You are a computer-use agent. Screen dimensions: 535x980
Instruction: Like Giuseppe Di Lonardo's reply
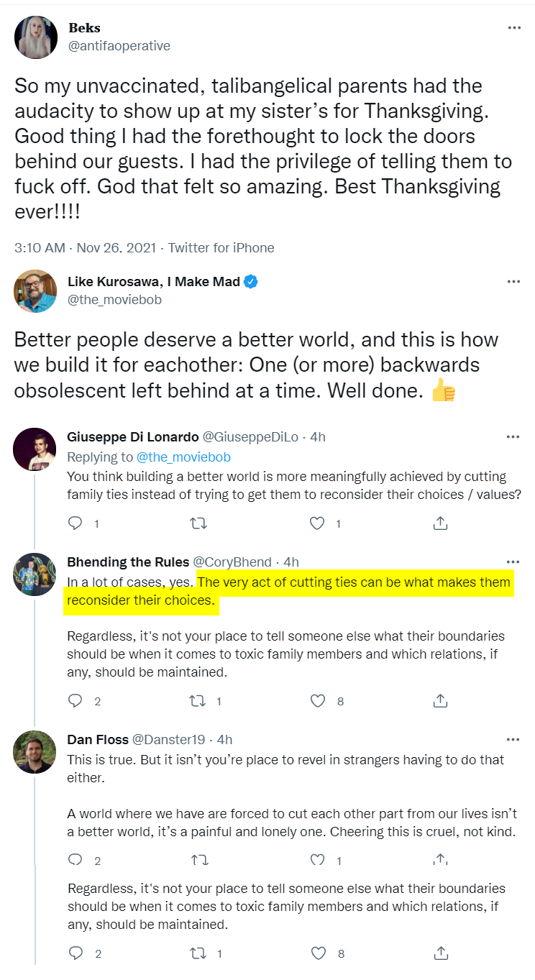coord(317,523)
